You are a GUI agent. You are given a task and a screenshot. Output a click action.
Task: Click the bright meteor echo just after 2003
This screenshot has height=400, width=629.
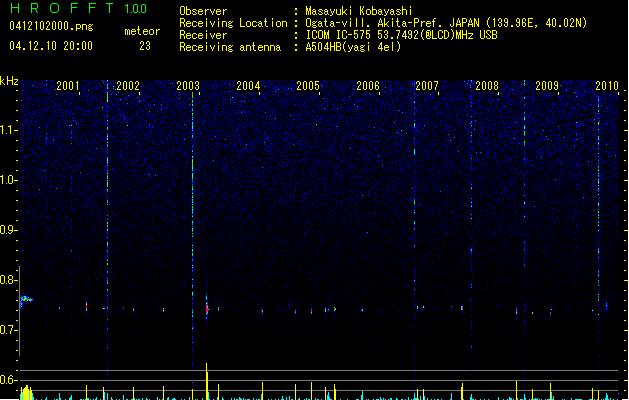(207, 308)
